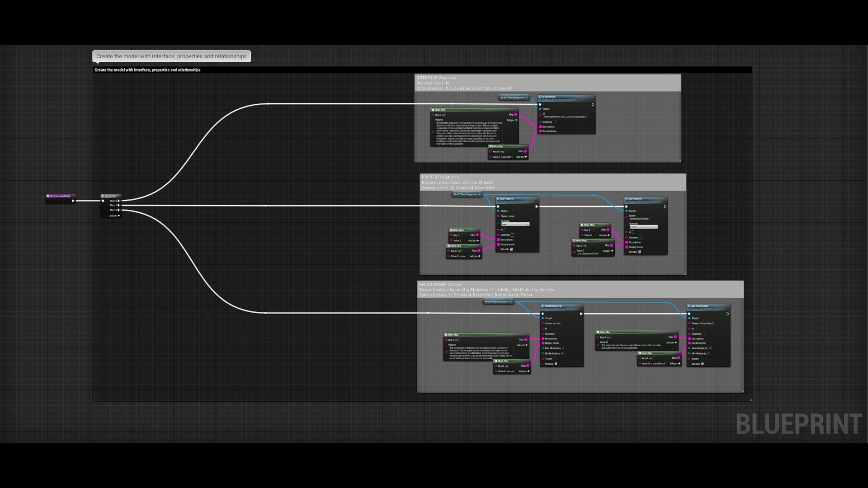Open the Schema dropdown on the lastReportedTime Add Property node
Viewport: 868px width, 488px height.
coord(644,226)
